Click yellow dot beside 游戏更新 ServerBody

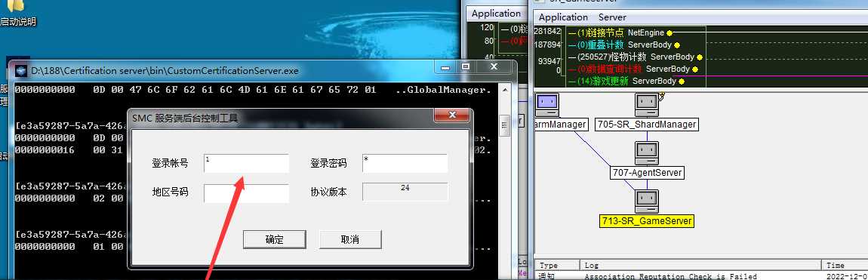click(682, 82)
